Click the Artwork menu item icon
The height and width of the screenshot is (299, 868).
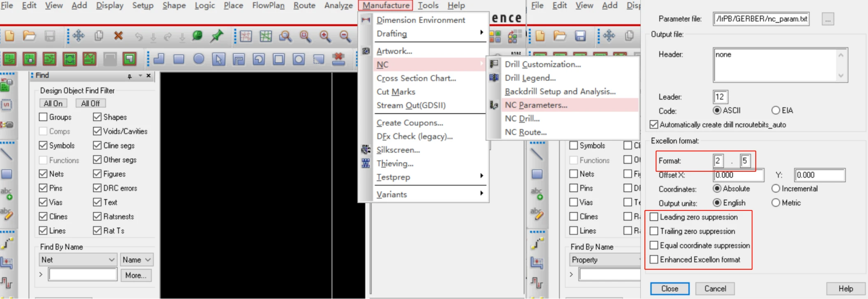tap(366, 51)
